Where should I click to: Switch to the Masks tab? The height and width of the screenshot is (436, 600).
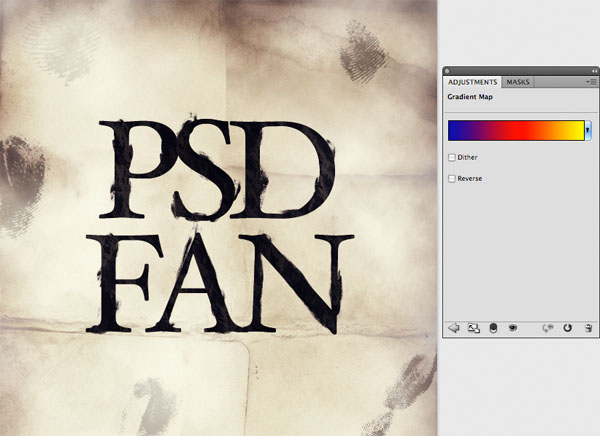pyautogui.click(x=518, y=82)
